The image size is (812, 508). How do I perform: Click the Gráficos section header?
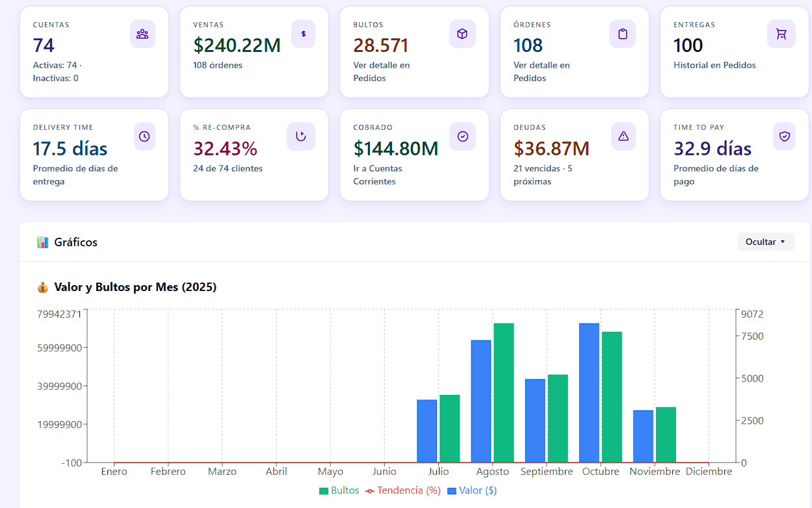pos(75,242)
